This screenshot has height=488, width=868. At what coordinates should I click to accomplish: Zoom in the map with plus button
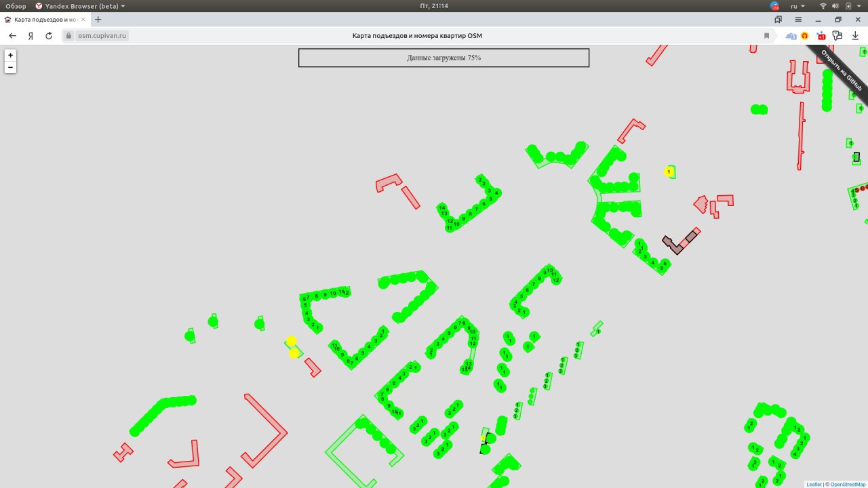tap(10, 56)
